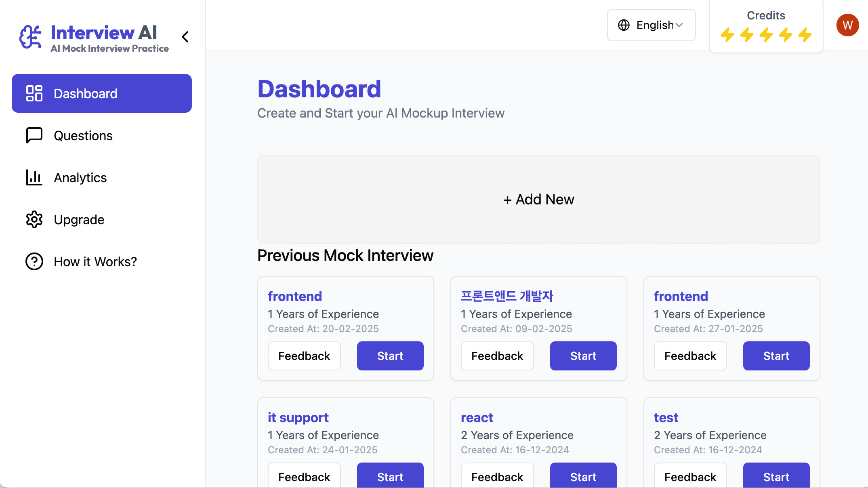This screenshot has height=488, width=868.
Task: Collapse the sidebar with the left chevron
Action: click(x=185, y=37)
